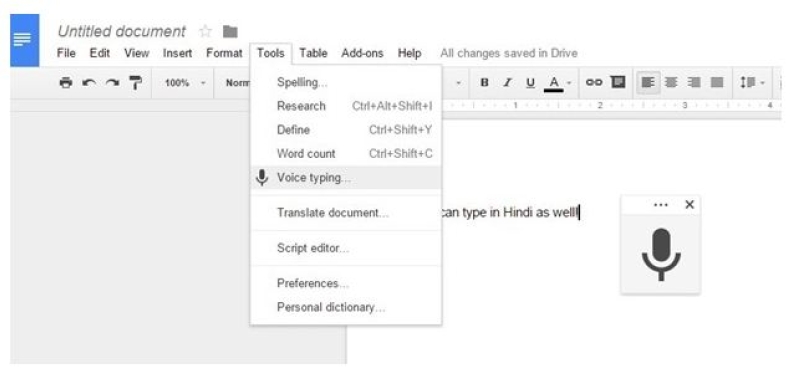Open the Add-ons menu
Viewport: 799px width, 379px height.
coord(362,53)
